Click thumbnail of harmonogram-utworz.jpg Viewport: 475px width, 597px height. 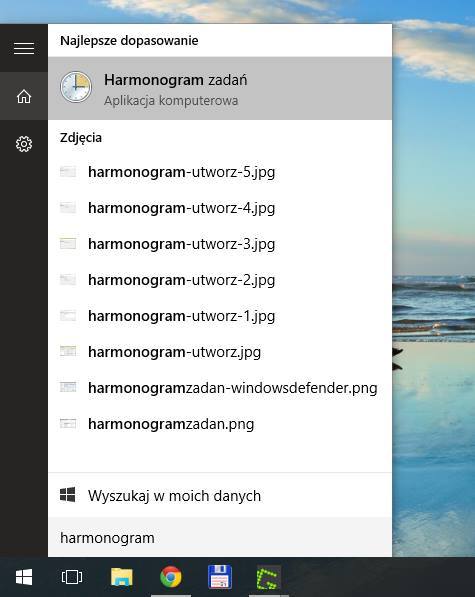68,351
